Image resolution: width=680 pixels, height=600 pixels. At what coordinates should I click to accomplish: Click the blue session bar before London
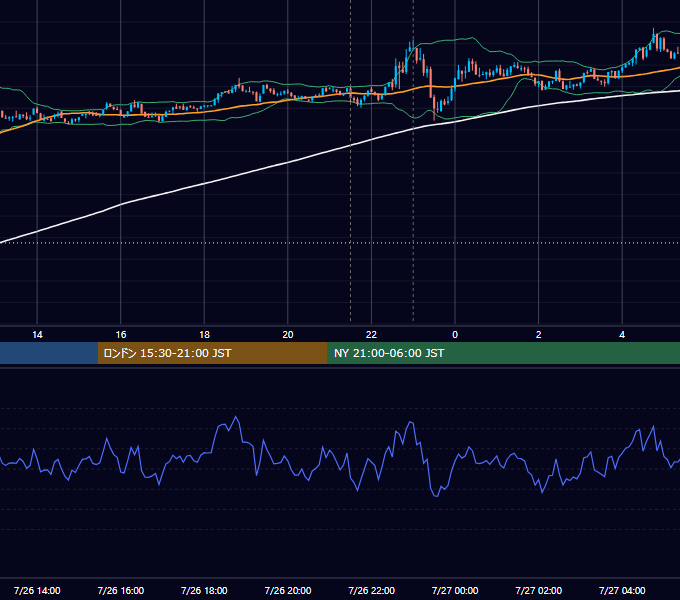(49, 353)
